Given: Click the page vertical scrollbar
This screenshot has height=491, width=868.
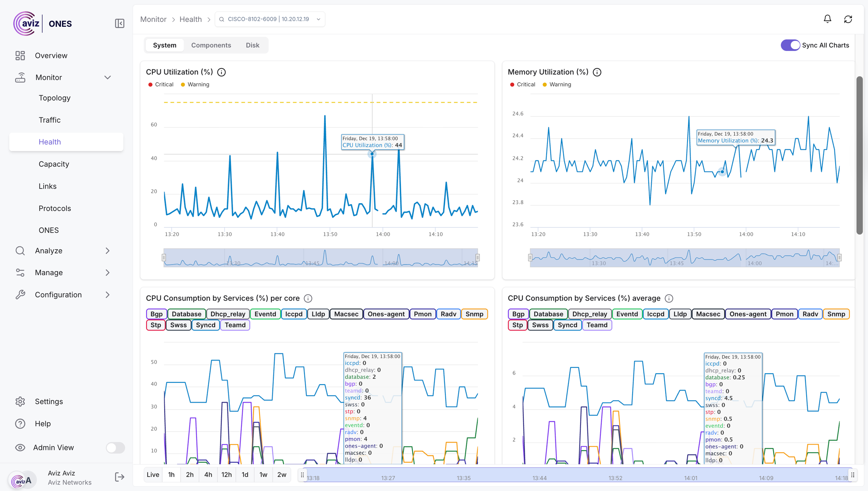Looking at the screenshot, I should point(859,155).
